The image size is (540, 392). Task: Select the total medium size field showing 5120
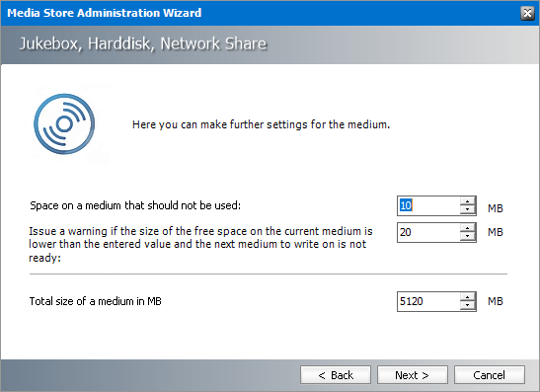(x=428, y=301)
